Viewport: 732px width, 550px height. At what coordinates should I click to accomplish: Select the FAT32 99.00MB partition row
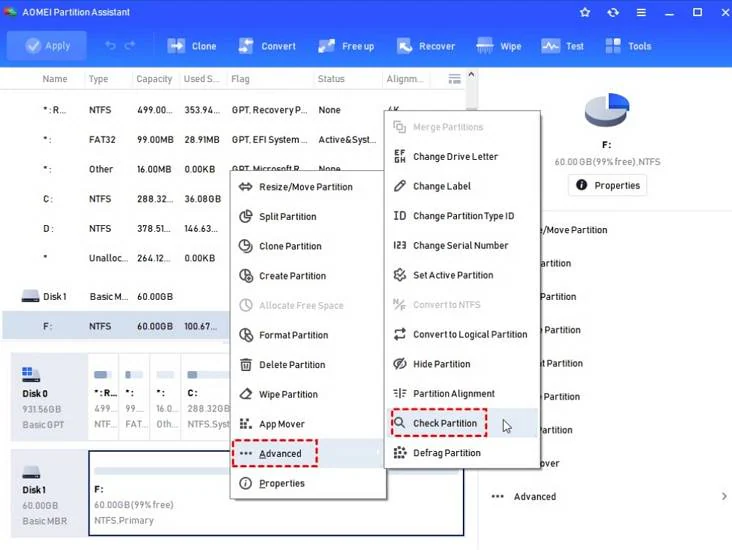[191, 140]
